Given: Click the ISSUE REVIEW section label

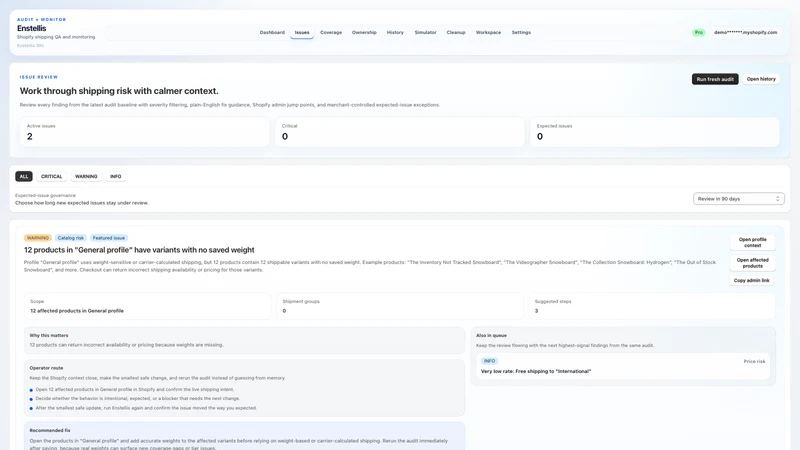Looking at the screenshot, I should click(x=39, y=77).
